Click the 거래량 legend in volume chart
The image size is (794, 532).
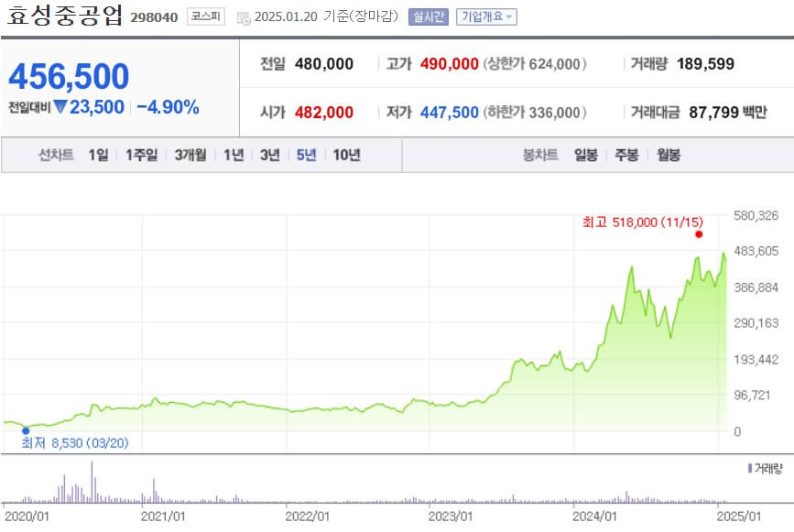pyautogui.click(x=765, y=468)
